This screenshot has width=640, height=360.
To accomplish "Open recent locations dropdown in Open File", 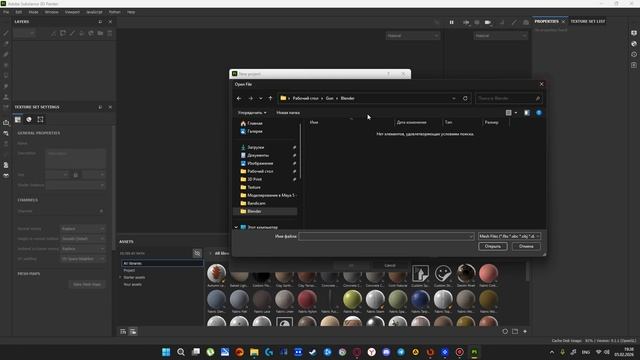I will click(x=261, y=98).
